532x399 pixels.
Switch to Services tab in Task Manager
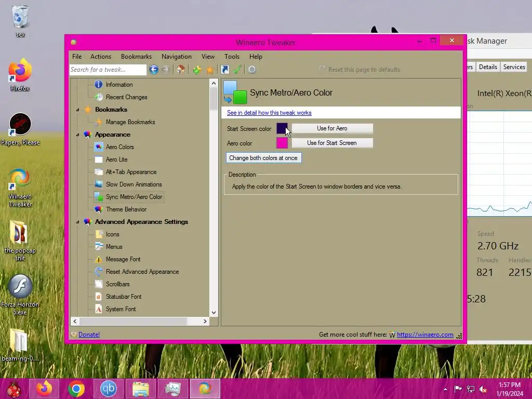[x=514, y=67]
